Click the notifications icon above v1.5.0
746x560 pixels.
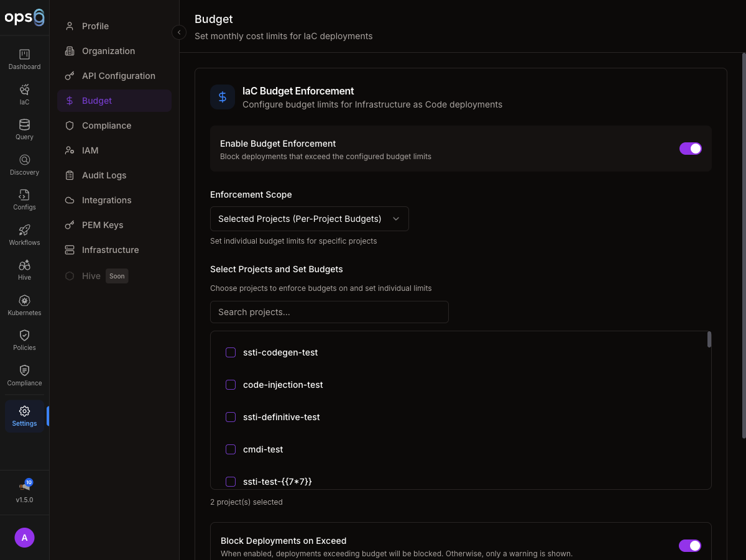(24, 486)
